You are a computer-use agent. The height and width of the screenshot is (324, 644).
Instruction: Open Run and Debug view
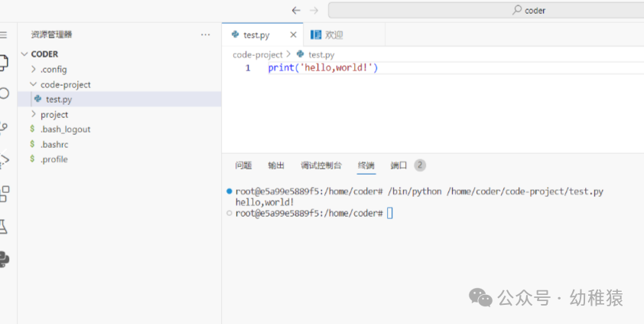tap(4, 159)
